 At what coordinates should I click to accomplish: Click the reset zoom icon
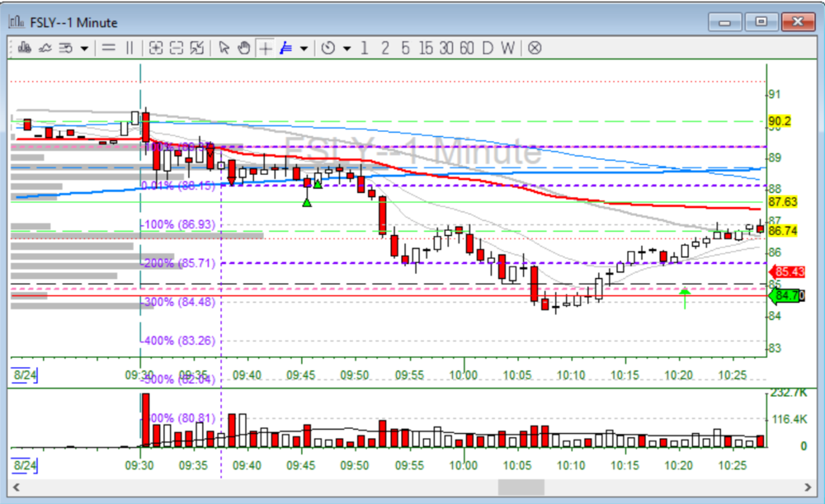196,48
